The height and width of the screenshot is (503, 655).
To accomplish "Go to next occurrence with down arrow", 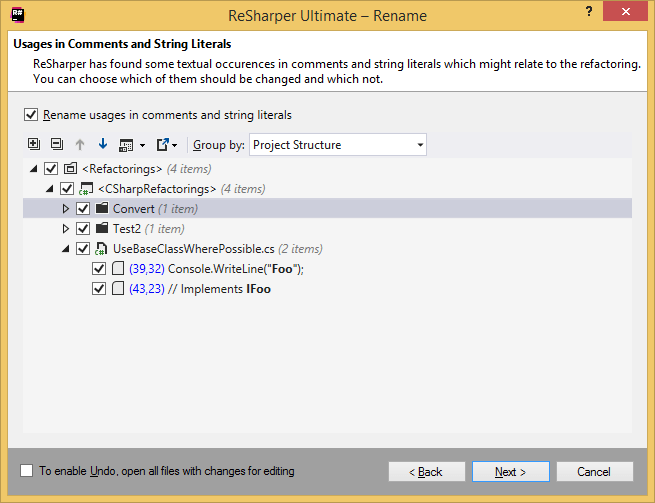I will 102,145.
